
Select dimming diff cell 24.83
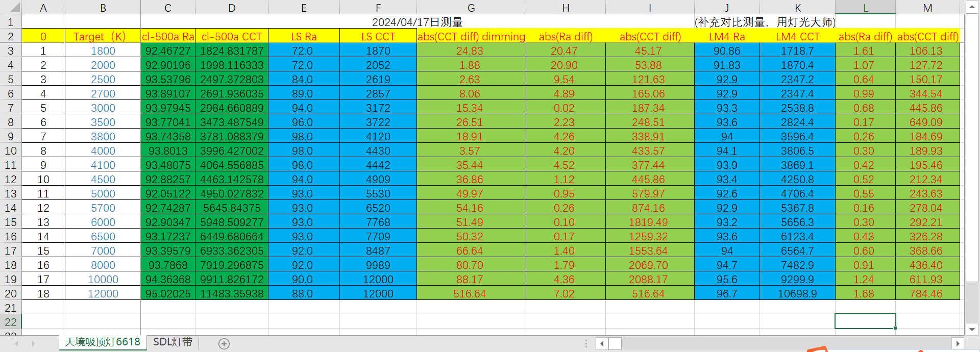pyautogui.click(x=471, y=51)
